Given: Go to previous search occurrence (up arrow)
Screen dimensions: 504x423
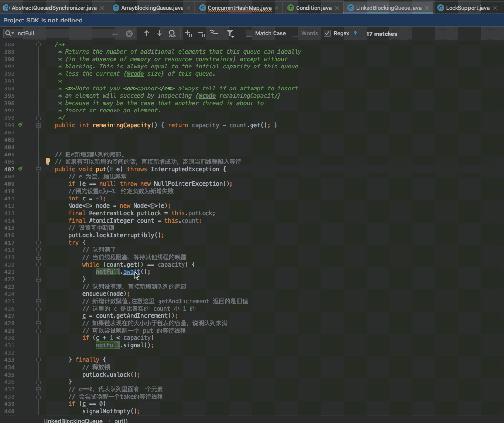Looking at the screenshot, I should (x=146, y=33).
